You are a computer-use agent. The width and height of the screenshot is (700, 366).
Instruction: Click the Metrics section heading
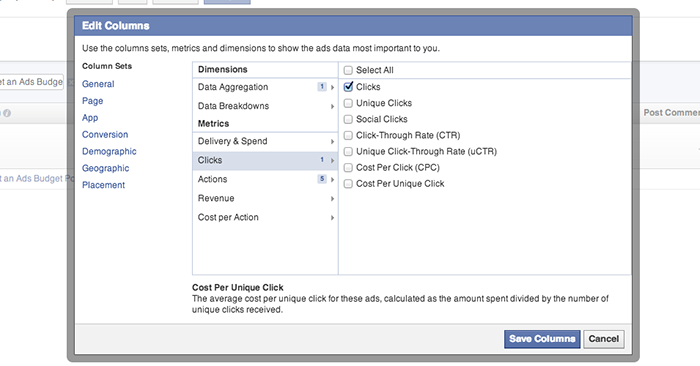point(213,124)
